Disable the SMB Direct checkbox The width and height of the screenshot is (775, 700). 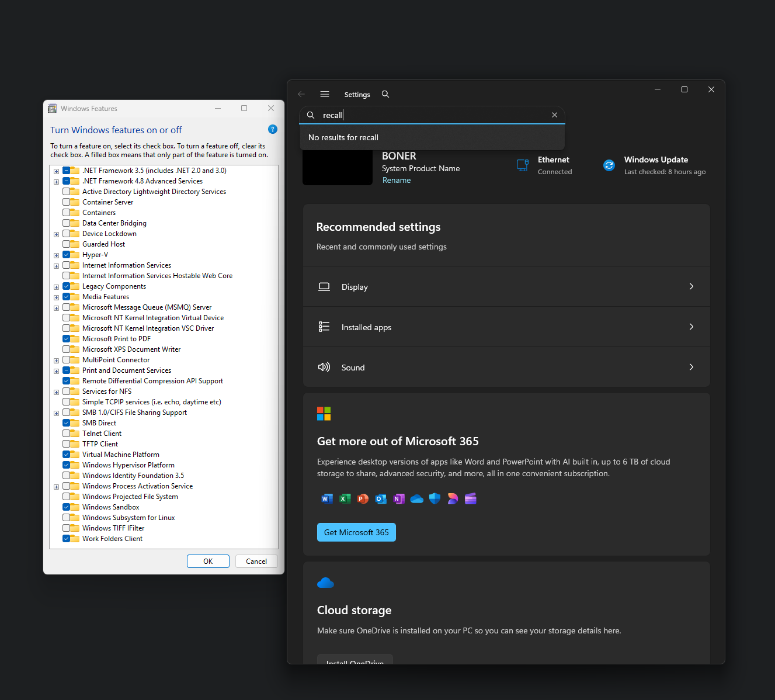pyautogui.click(x=66, y=423)
